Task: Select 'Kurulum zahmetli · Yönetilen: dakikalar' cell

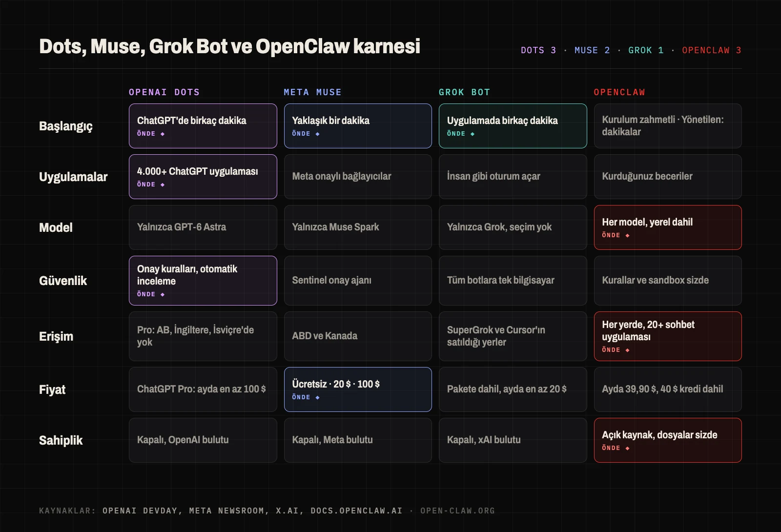Action: (668, 126)
